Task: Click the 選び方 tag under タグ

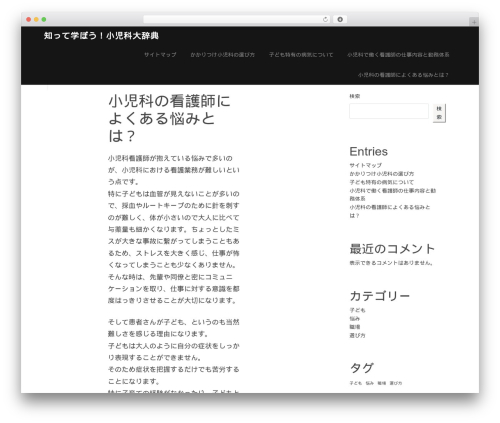Action: pyautogui.click(x=396, y=383)
